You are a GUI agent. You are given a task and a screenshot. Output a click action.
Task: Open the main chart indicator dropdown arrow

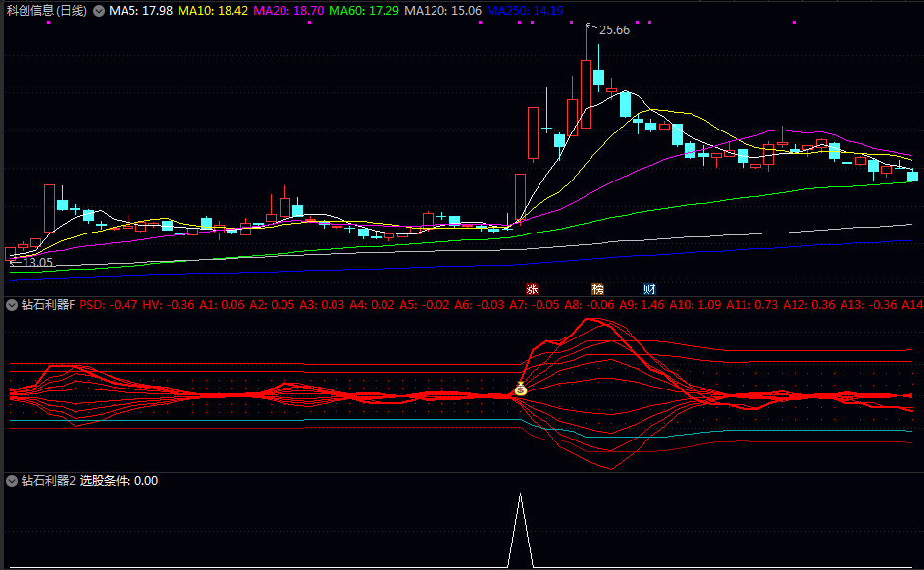99,11
